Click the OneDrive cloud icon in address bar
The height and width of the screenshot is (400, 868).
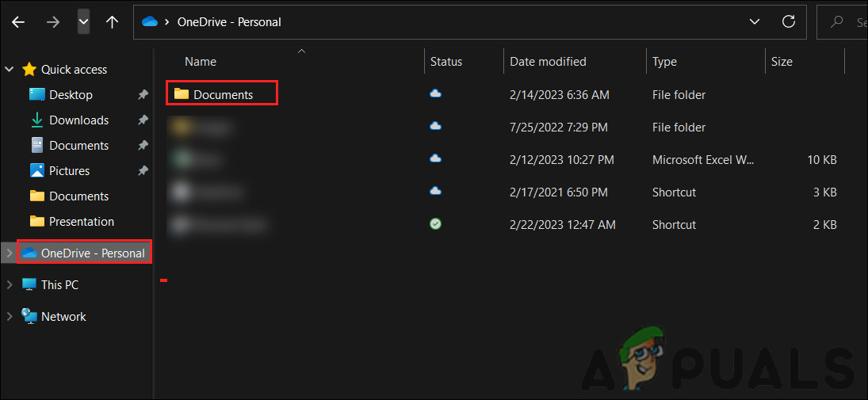(x=150, y=22)
